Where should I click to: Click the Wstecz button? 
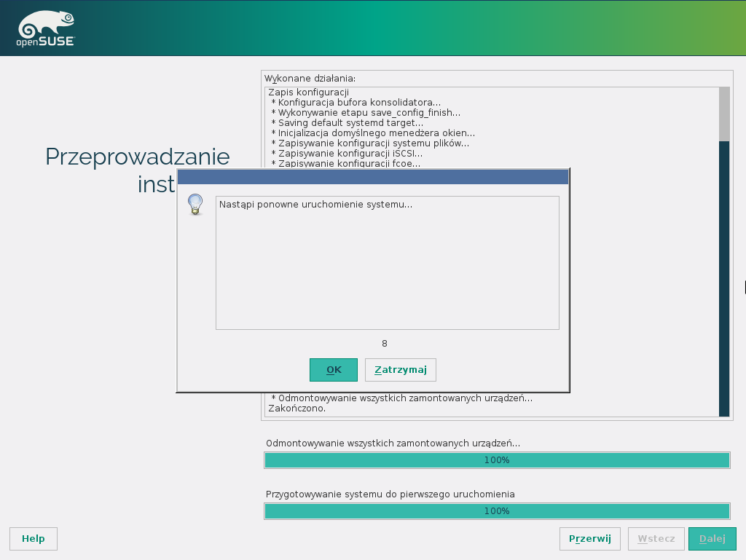tap(656, 539)
